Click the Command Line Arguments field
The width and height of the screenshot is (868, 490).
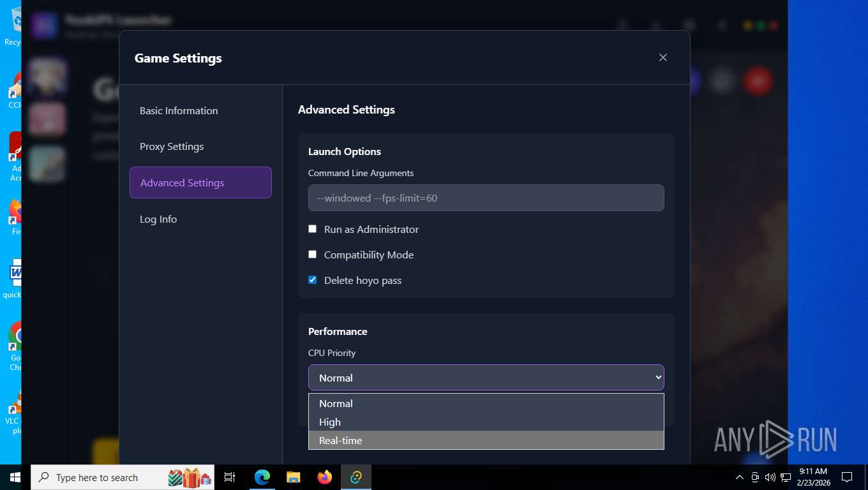(486, 198)
